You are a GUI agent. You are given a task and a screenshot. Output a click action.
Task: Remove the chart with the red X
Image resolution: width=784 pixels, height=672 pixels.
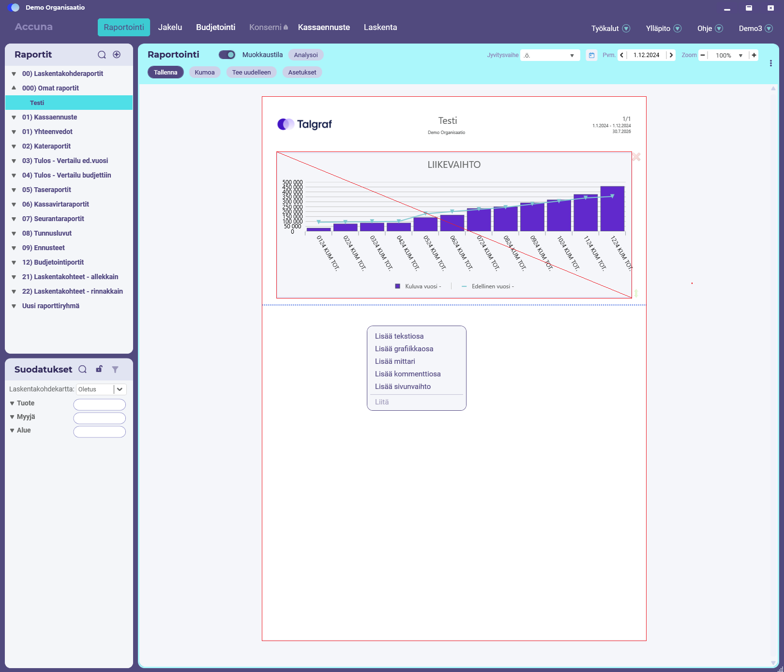pyautogui.click(x=636, y=157)
